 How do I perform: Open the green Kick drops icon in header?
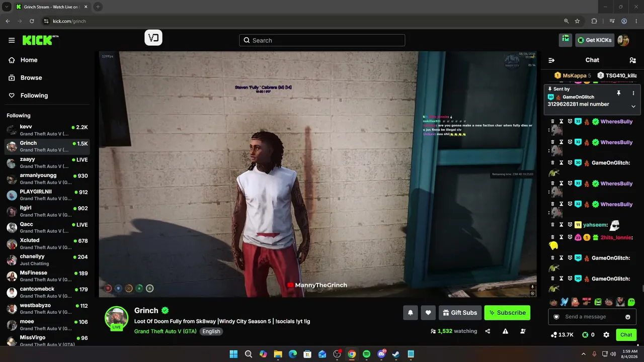[566, 40]
